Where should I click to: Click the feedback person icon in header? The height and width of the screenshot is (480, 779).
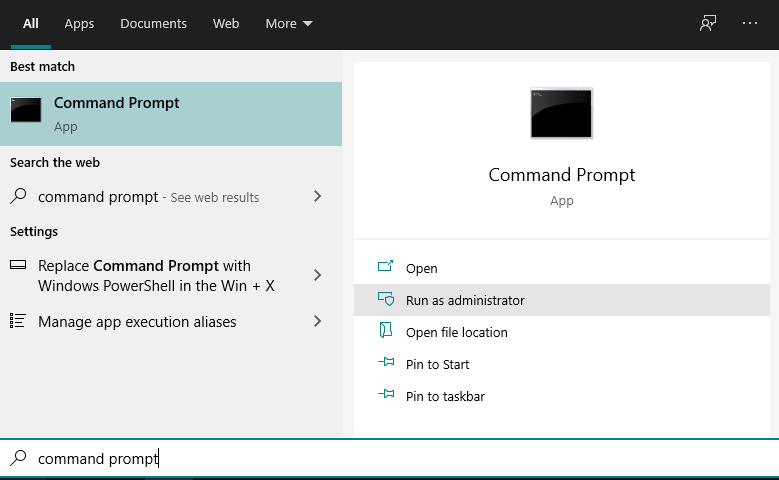point(708,23)
